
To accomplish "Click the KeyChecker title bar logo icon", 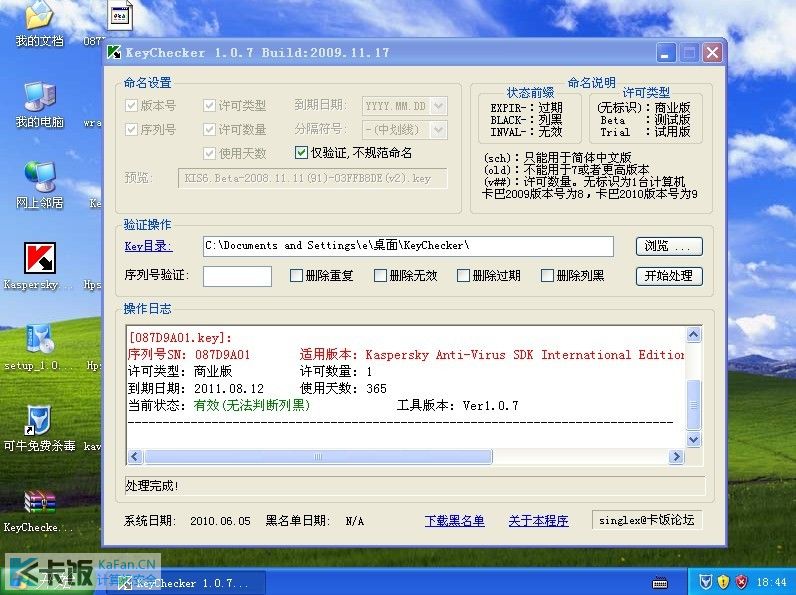I will [114, 52].
